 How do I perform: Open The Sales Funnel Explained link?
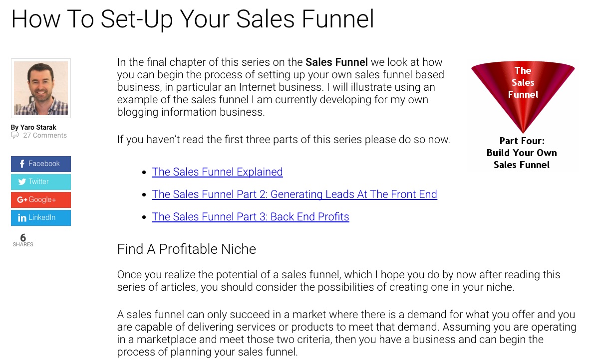(217, 172)
